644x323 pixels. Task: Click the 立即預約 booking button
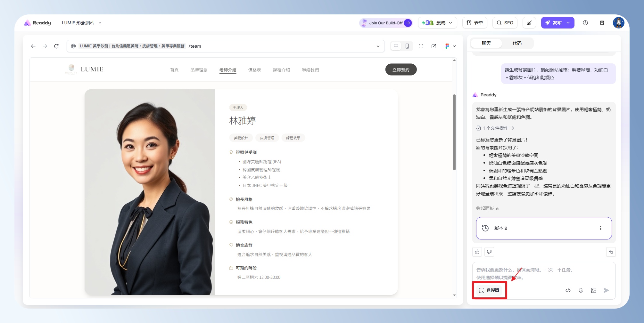[x=401, y=70]
